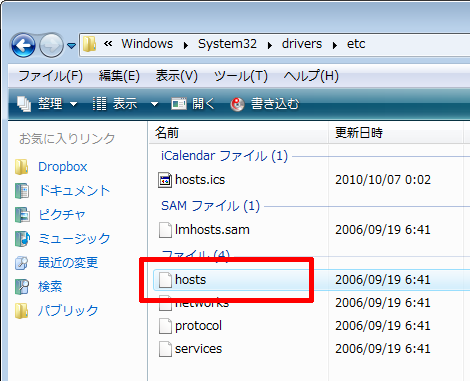
Task: Open the recent pages dropdown arrow
Action: pyautogui.click(x=71, y=45)
